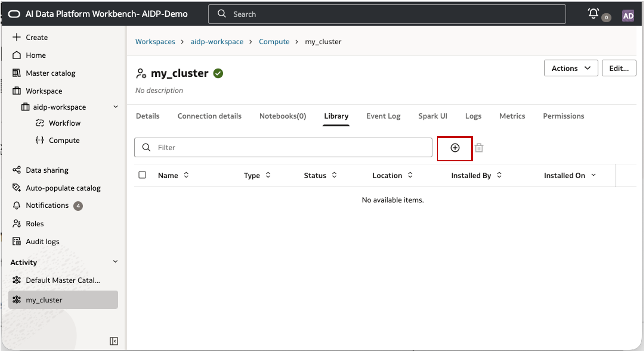This screenshot has height=352, width=644.
Task: Collapse the Activity section
Action: pos(115,262)
